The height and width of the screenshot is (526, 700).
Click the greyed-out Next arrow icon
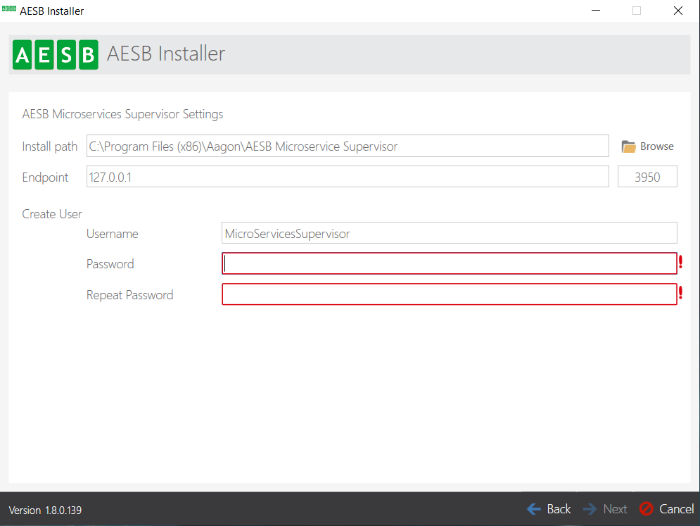point(591,509)
